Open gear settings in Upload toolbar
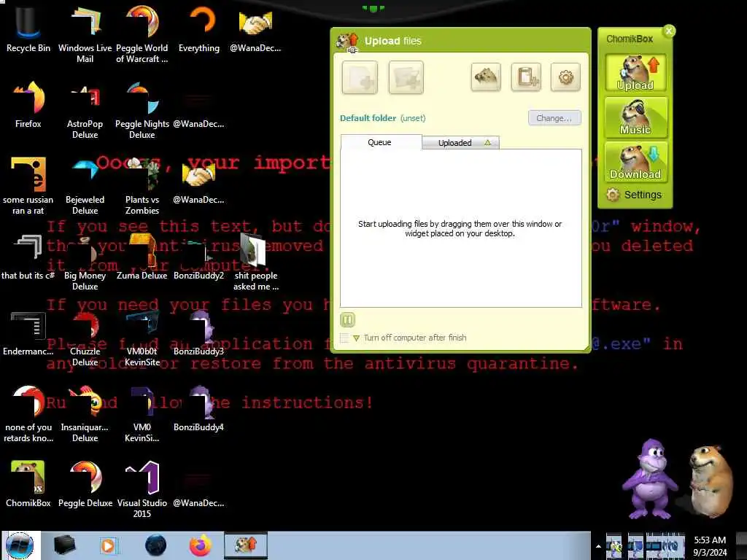Image resolution: width=747 pixels, height=560 pixels. [x=565, y=77]
